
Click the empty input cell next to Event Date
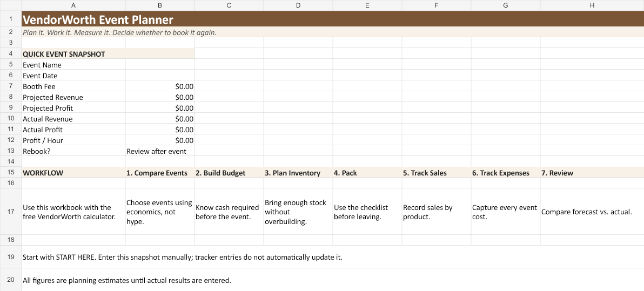[x=160, y=76]
